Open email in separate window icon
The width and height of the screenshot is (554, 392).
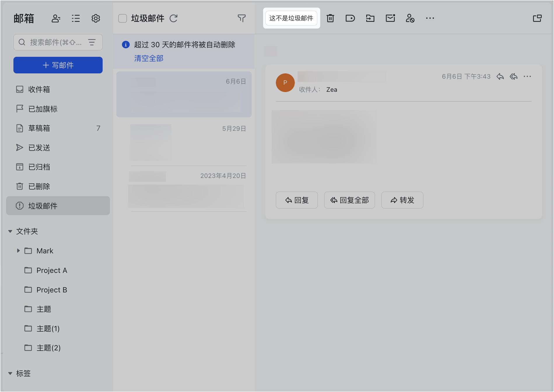point(537,18)
